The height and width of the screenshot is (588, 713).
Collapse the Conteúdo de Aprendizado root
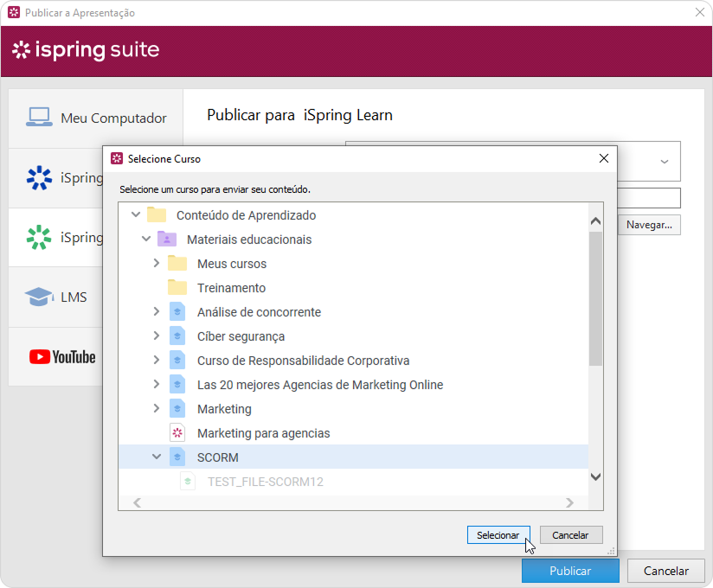(x=136, y=215)
